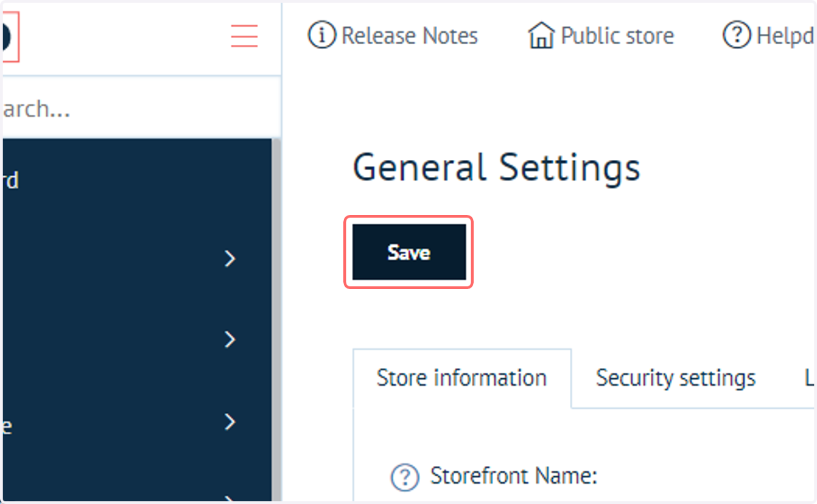Viewport: 817px width, 504px height.
Task: Click the sidebar vertical scrollbar
Action: [276, 320]
